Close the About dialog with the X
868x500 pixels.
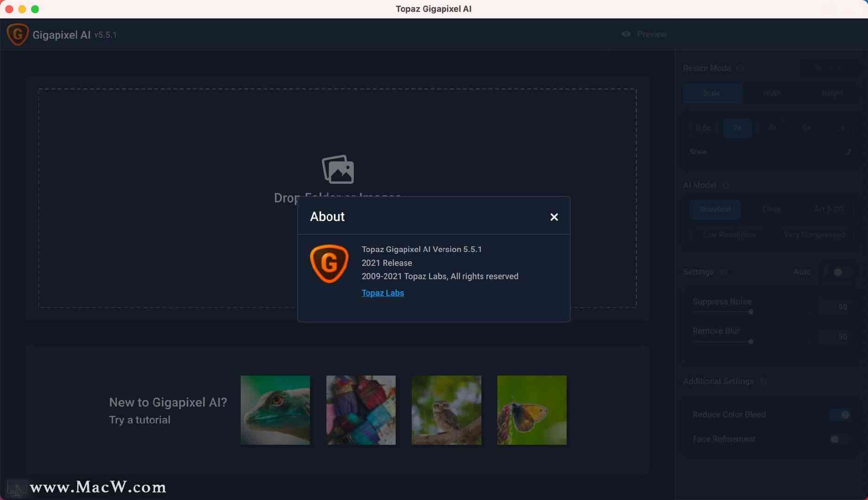(554, 217)
